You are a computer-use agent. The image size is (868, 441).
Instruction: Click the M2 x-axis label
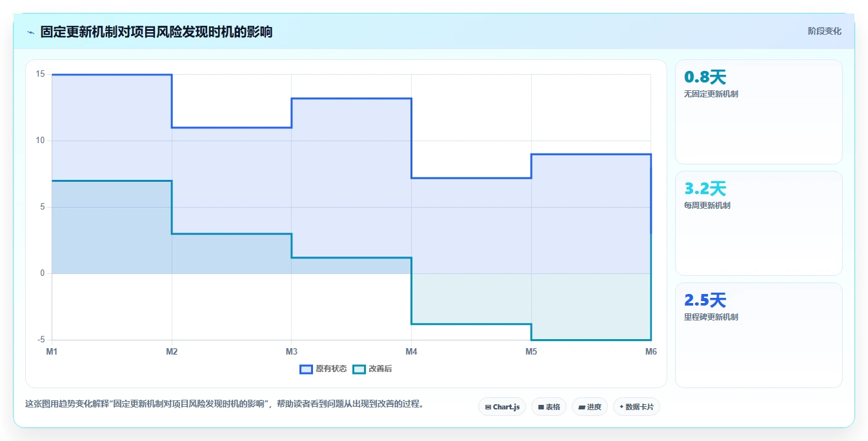pyautogui.click(x=172, y=351)
